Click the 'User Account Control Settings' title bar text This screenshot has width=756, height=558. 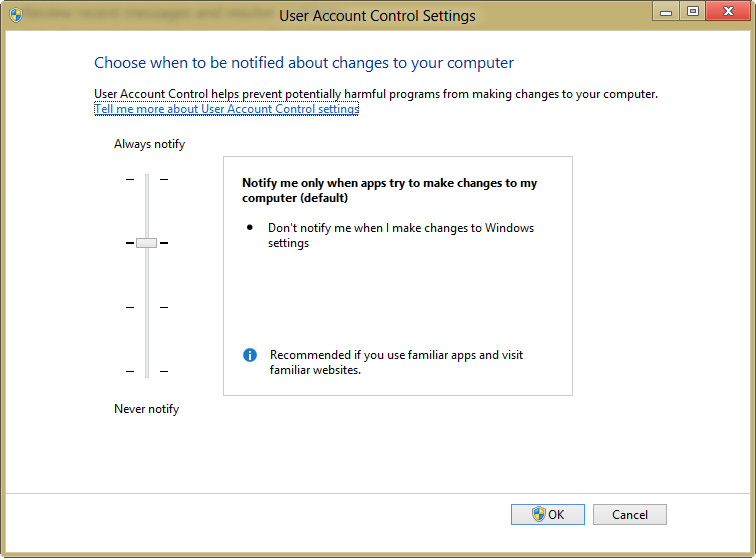click(377, 16)
